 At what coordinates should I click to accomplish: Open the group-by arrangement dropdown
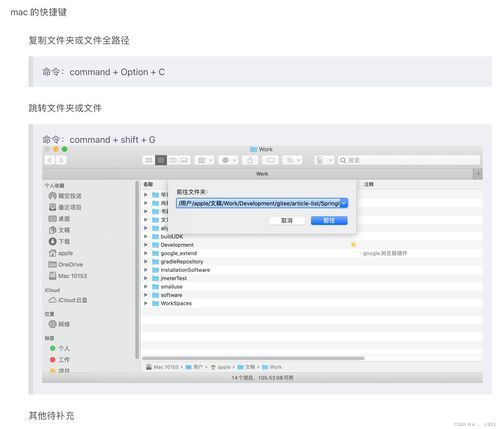click(x=205, y=160)
